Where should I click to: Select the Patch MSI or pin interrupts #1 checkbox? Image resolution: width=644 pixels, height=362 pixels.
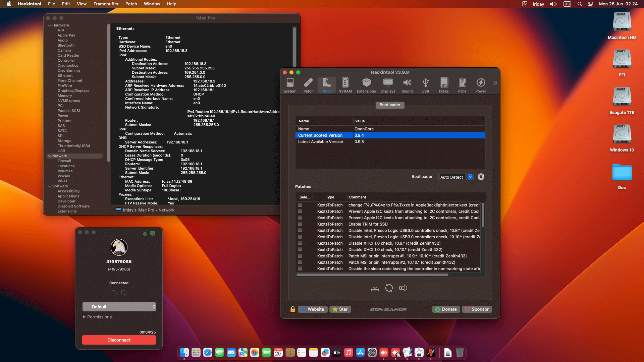300,256
